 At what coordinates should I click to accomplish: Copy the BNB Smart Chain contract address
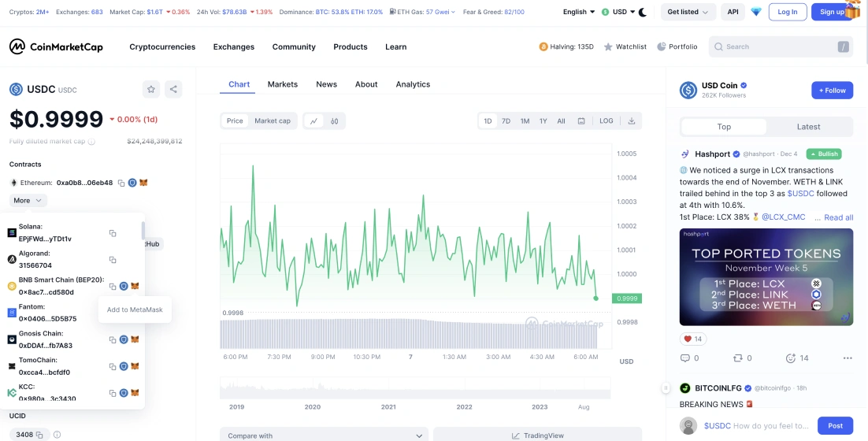113,286
